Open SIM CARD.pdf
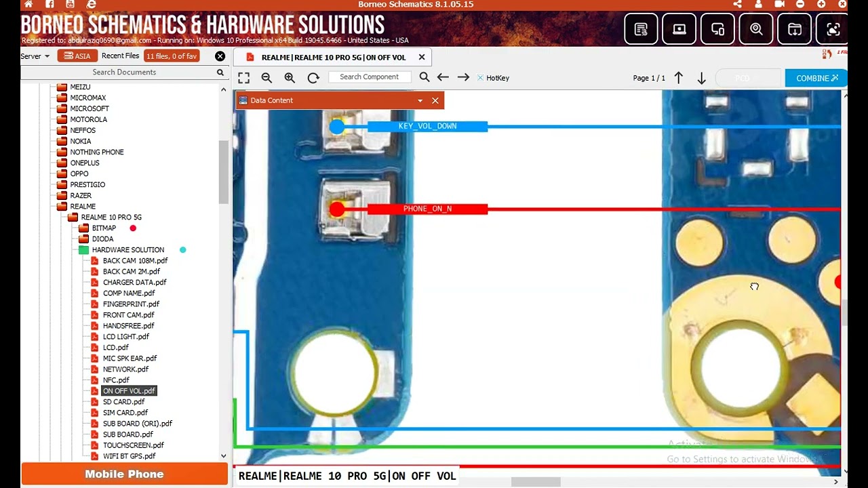Viewport: 868px width, 488px height. pyautogui.click(x=125, y=412)
